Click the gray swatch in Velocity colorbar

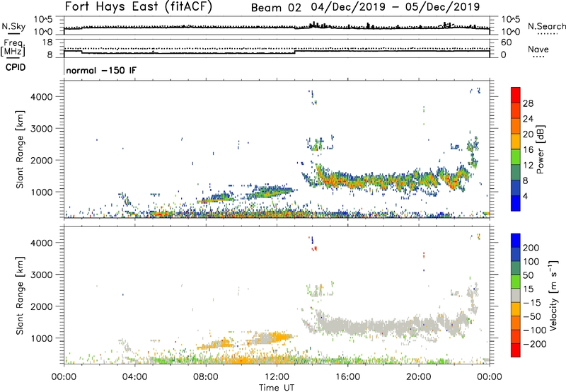point(516,295)
